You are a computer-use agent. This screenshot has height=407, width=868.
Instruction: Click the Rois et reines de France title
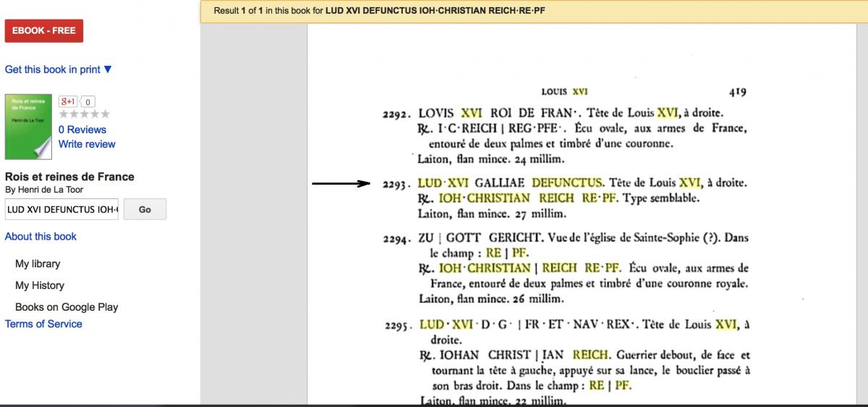(x=69, y=177)
